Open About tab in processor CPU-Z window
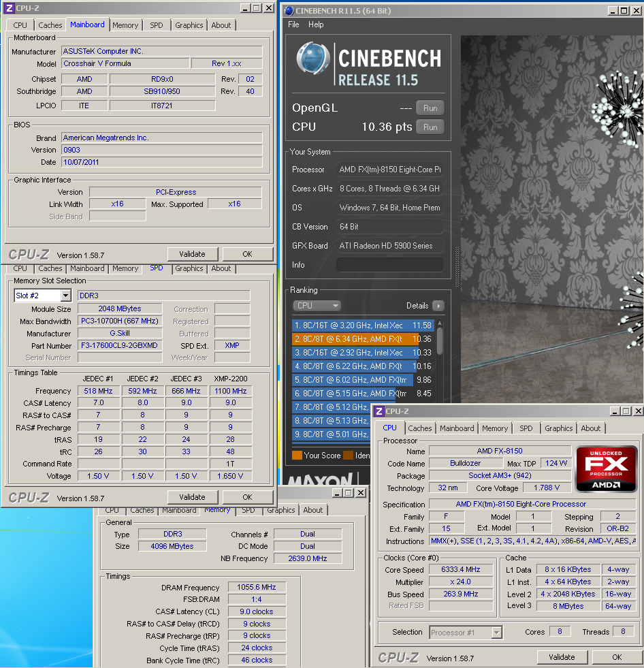644x668 pixels. (x=591, y=428)
